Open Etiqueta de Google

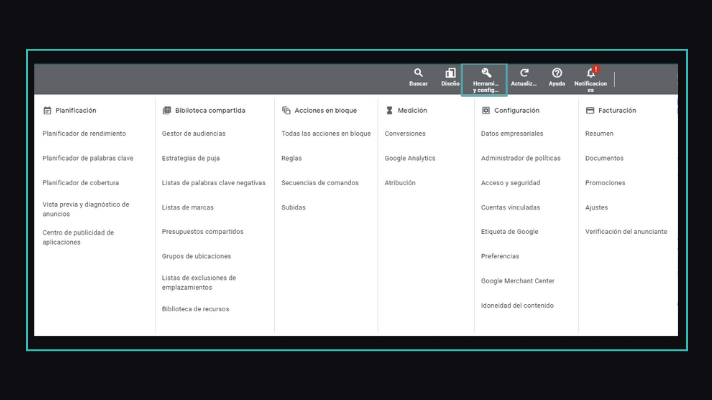tap(509, 232)
